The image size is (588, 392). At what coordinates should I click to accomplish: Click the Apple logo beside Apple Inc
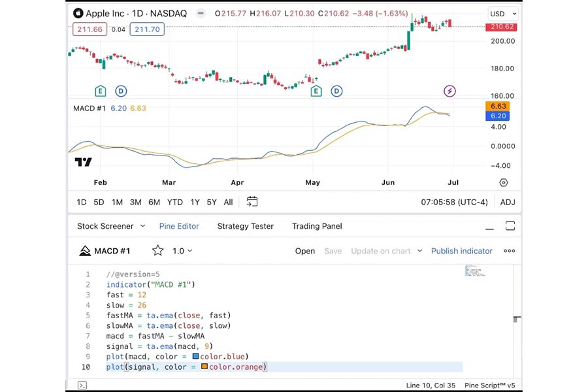point(78,14)
